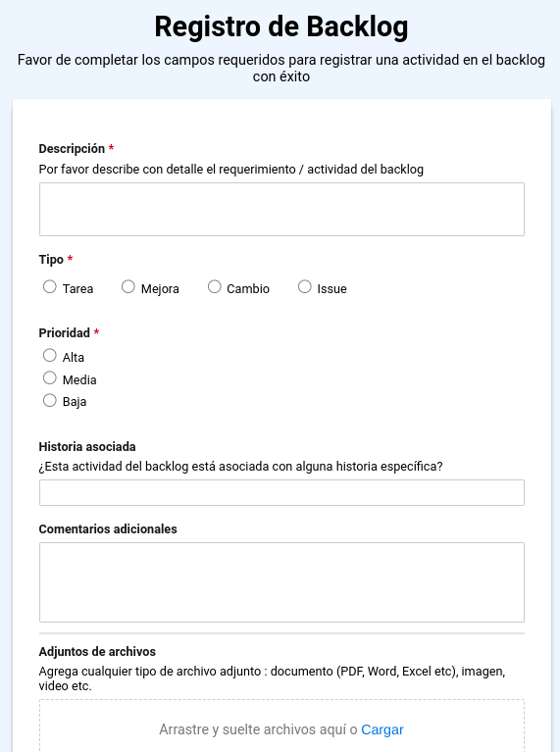
Task: Select the Tarea radio button
Action: pos(50,287)
